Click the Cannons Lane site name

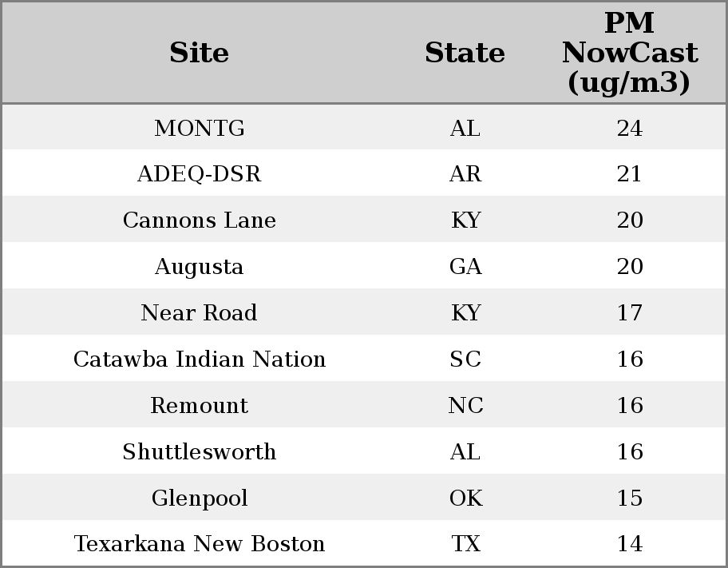coord(200,220)
